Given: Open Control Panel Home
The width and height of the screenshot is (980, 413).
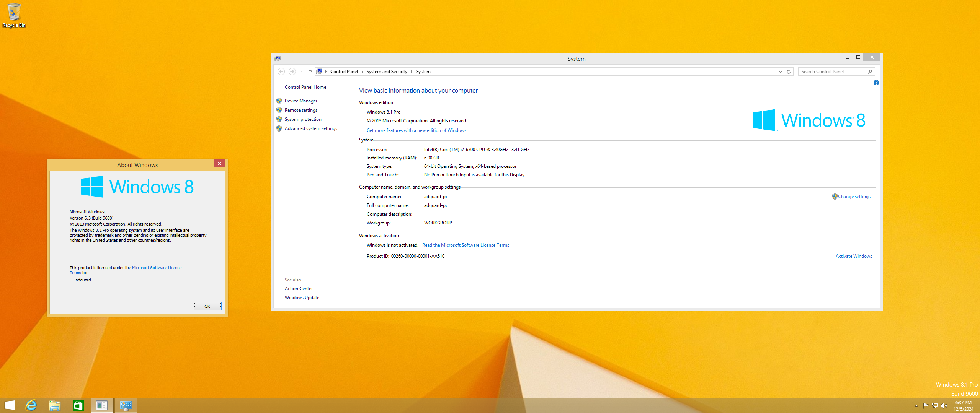Looking at the screenshot, I should click(x=305, y=87).
